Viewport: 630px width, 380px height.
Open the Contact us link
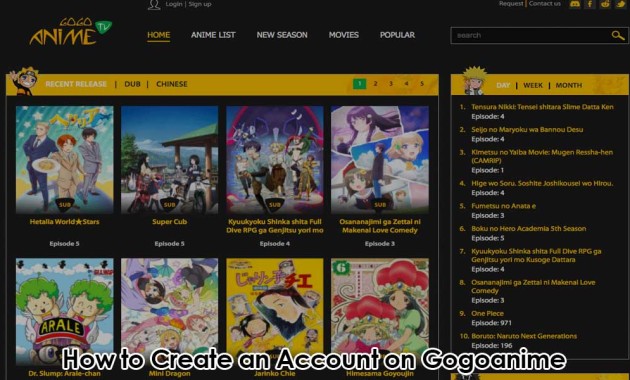click(544, 4)
